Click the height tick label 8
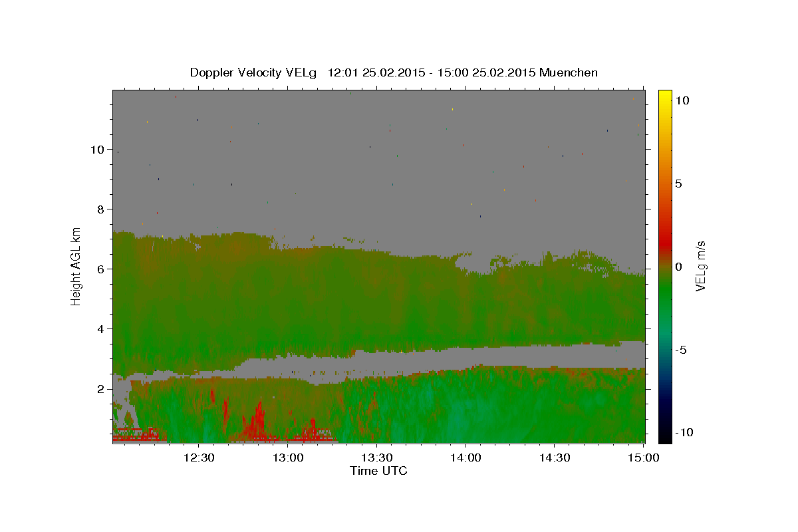Screen dimensions: 798x532 click(x=101, y=209)
